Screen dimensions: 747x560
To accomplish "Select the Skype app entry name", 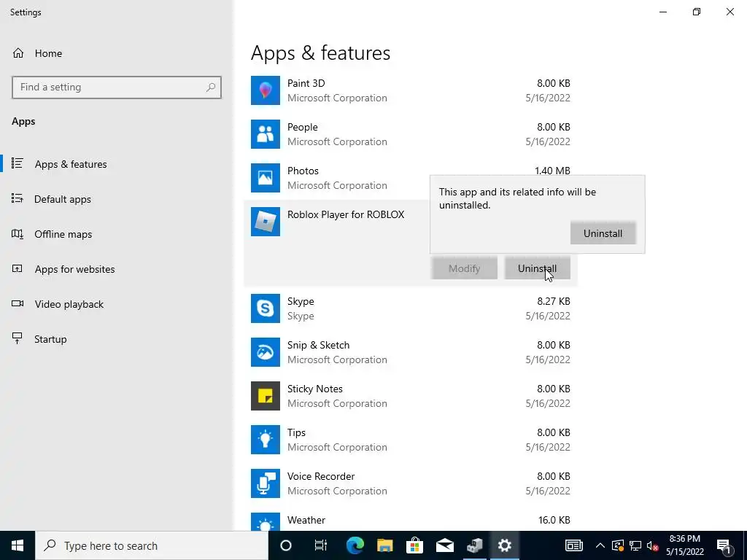I will tap(300, 301).
